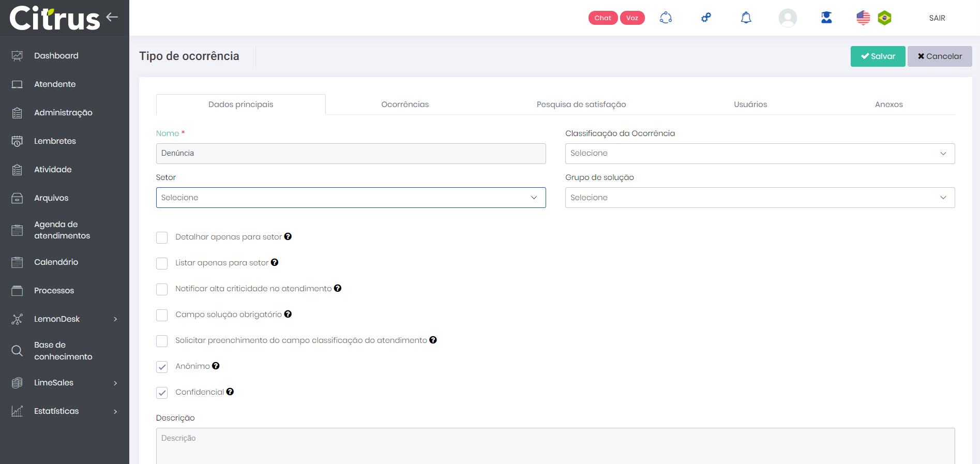980x464 pixels.
Task: Open the Setor dropdown
Action: coord(351,198)
